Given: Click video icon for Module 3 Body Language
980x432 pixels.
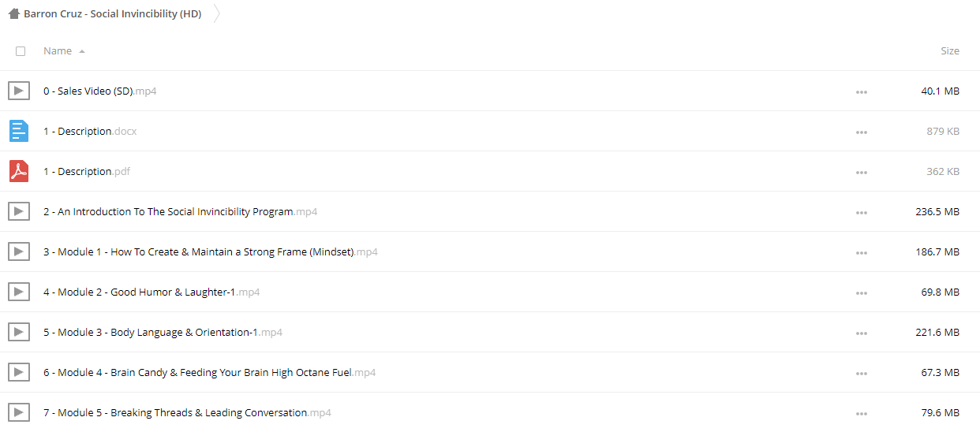Looking at the screenshot, I should [x=19, y=332].
